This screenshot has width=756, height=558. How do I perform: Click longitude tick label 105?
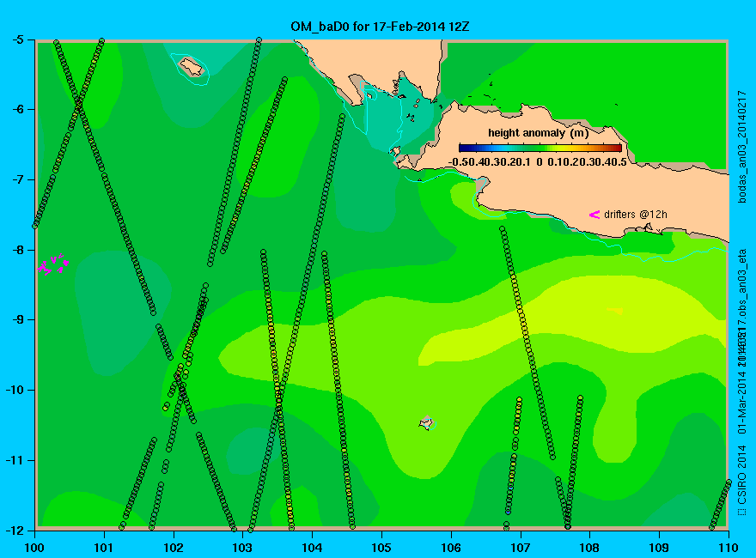[381, 548]
